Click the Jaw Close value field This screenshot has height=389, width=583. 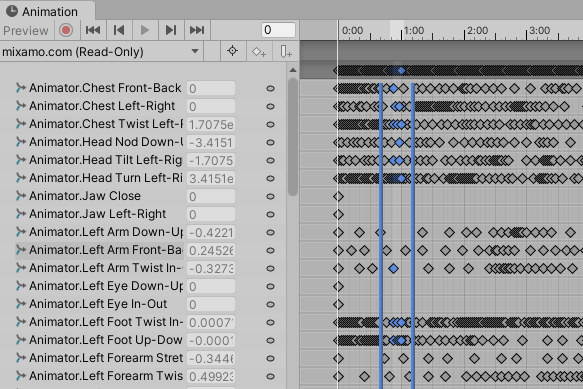[211, 196]
